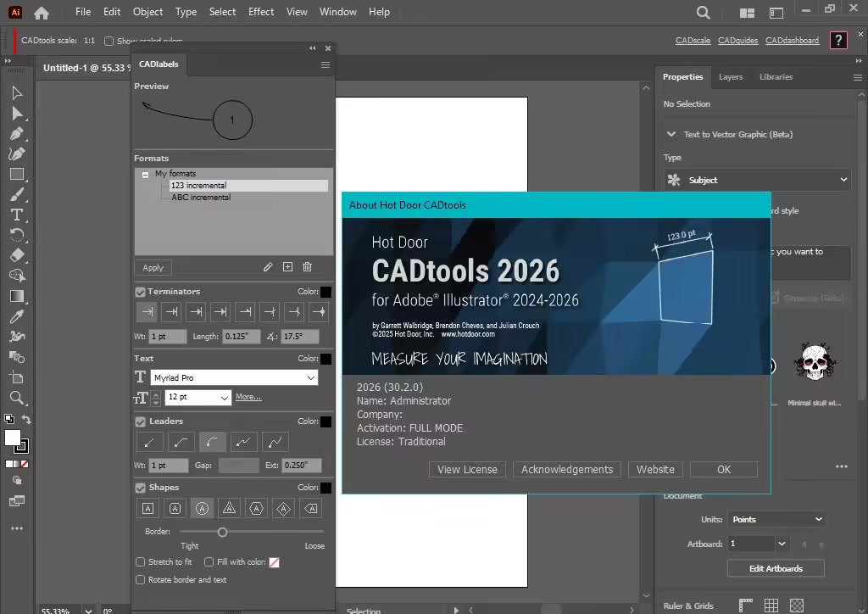Choose the circle label shape
The height and width of the screenshot is (614, 868).
pos(202,508)
